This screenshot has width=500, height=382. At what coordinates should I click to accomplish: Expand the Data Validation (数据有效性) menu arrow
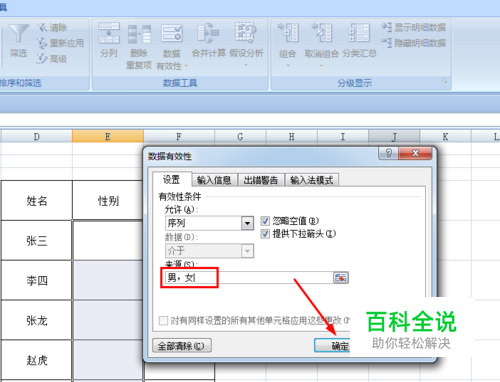point(186,66)
